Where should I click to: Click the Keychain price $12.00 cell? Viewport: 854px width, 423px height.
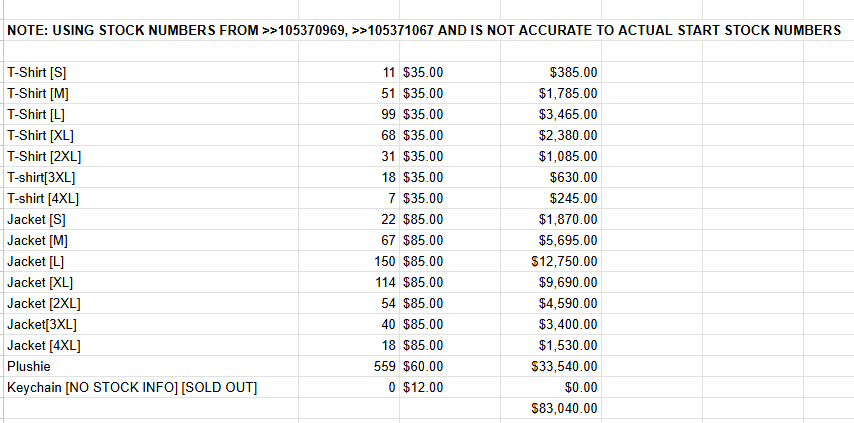pyautogui.click(x=423, y=387)
